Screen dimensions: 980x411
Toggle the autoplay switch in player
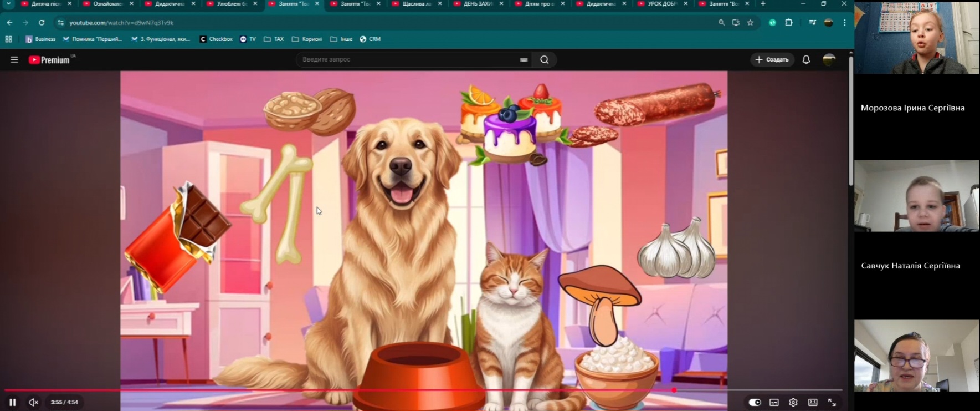(x=755, y=402)
